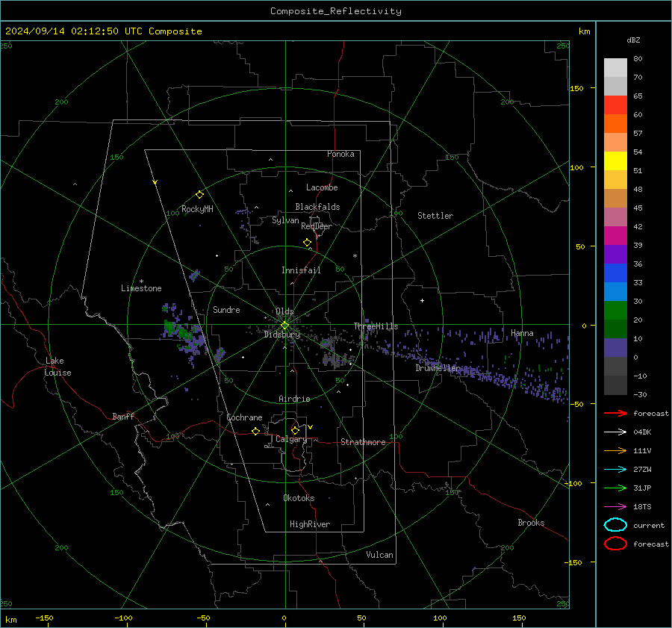Click the RockyMH label
Image resolution: width=672 pixels, height=628 pixels.
197,209
